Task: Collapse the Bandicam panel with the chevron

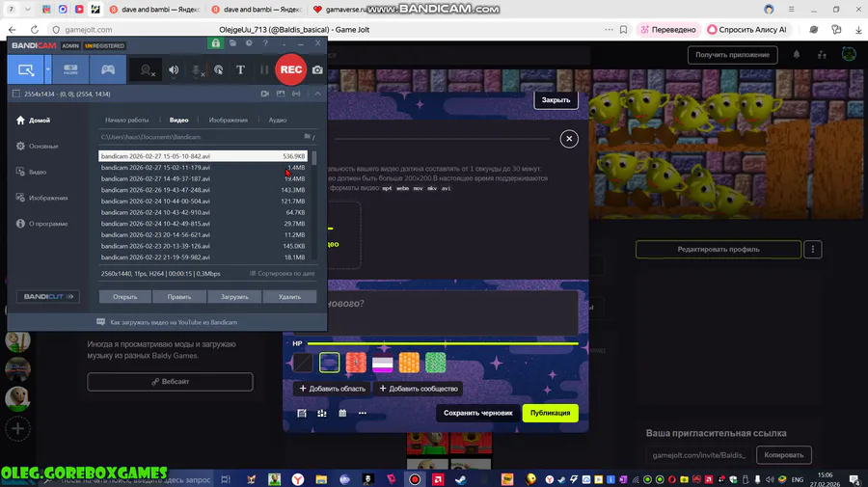Action: pos(317,95)
